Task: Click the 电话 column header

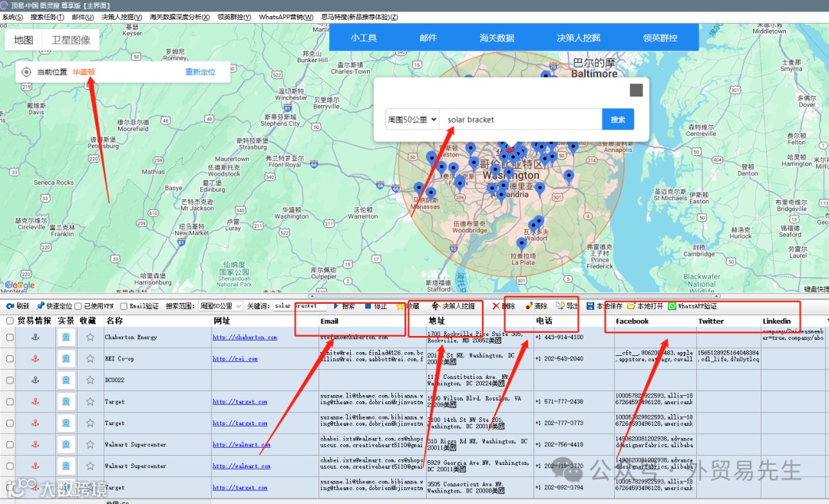Action: (x=544, y=321)
